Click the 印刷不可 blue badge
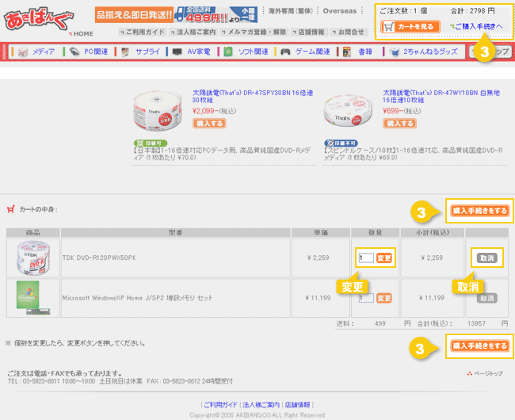This screenshot has width=515, height=420. [341, 143]
